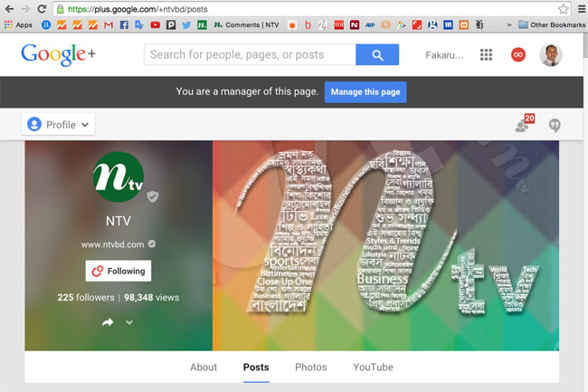
Task: Focus the 'Search for people, pages, or posts' field
Action: coord(250,54)
